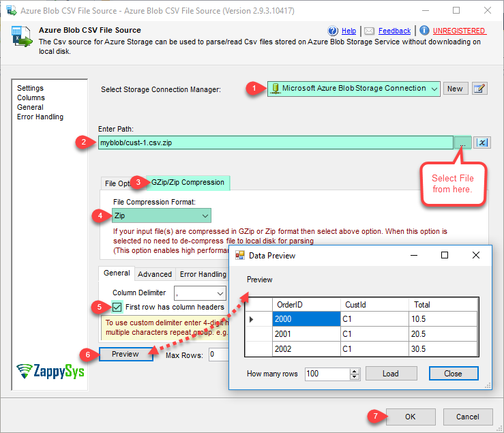The image size is (504, 433).
Task: Click the title bar app icon
Action: pos(12,10)
